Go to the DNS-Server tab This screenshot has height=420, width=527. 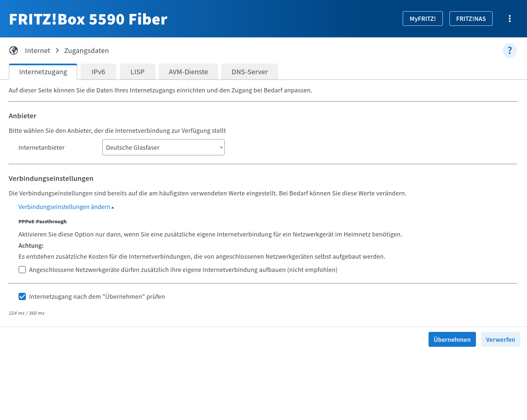(250, 72)
